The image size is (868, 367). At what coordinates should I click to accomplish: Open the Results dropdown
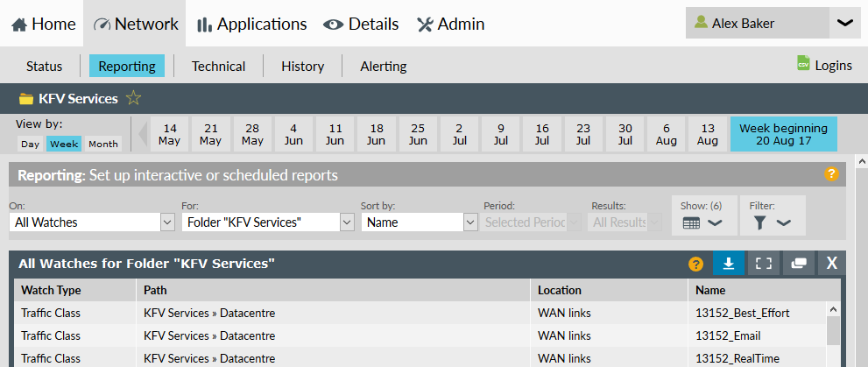pos(624,222)
